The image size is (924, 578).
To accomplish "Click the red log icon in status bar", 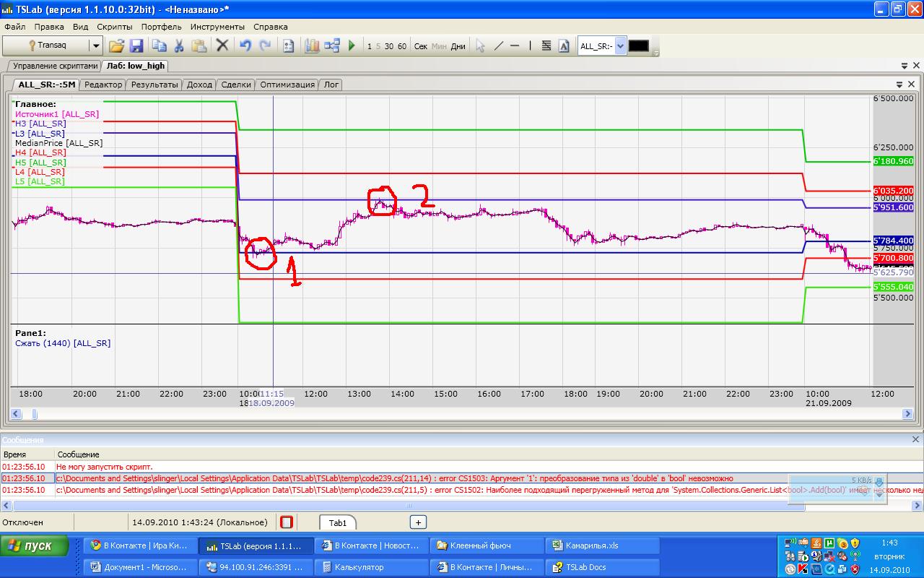I will click(x=287, y=522).
